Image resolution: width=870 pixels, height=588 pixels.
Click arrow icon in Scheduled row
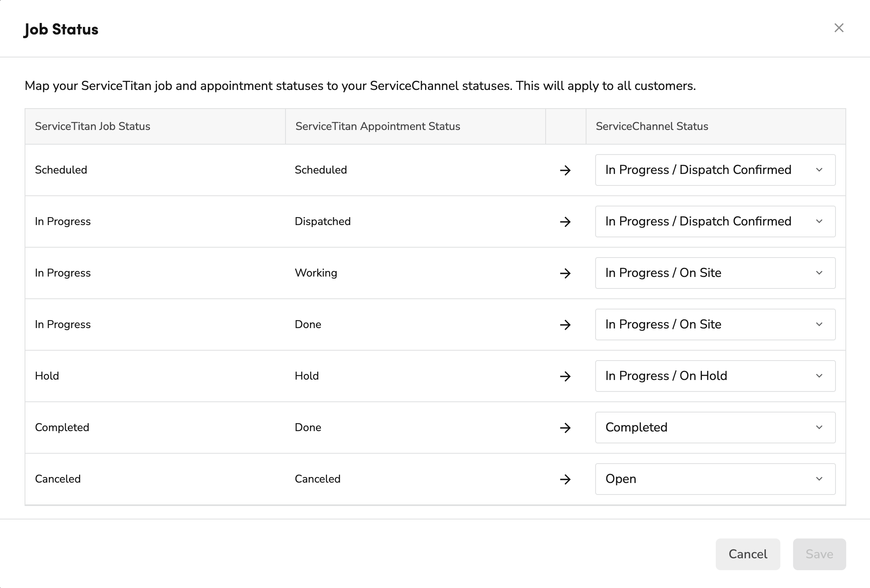pyautogui.click(x=565, y=170)
